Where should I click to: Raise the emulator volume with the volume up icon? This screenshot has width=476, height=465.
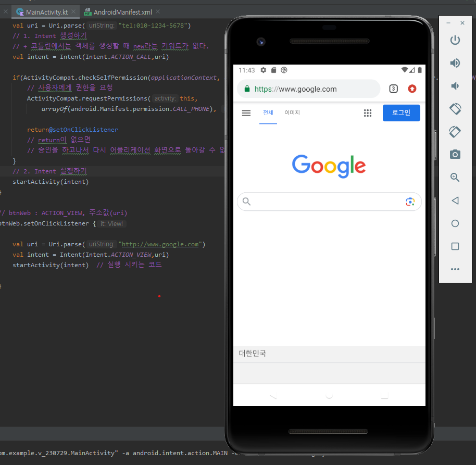coord(455,63)
